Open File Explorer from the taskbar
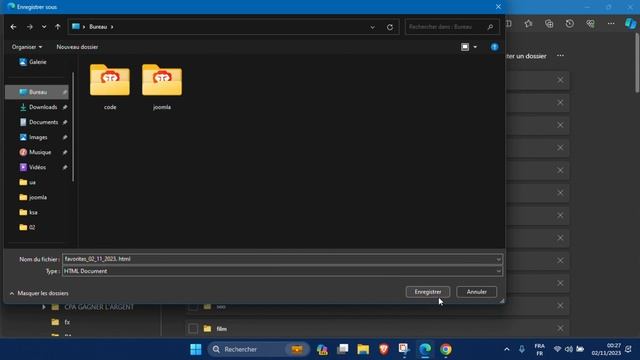Viewport: 640px width, 360px height. coord(363,349)
